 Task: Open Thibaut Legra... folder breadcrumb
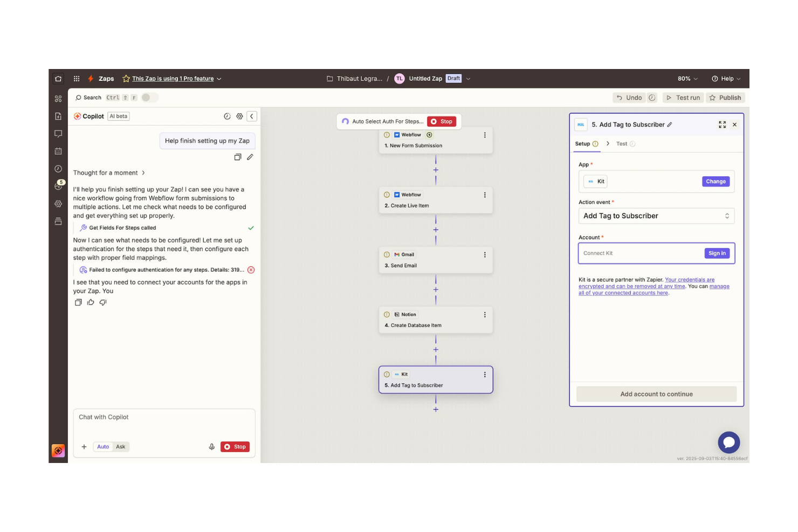pyautogui.click(x=354, y=79)
